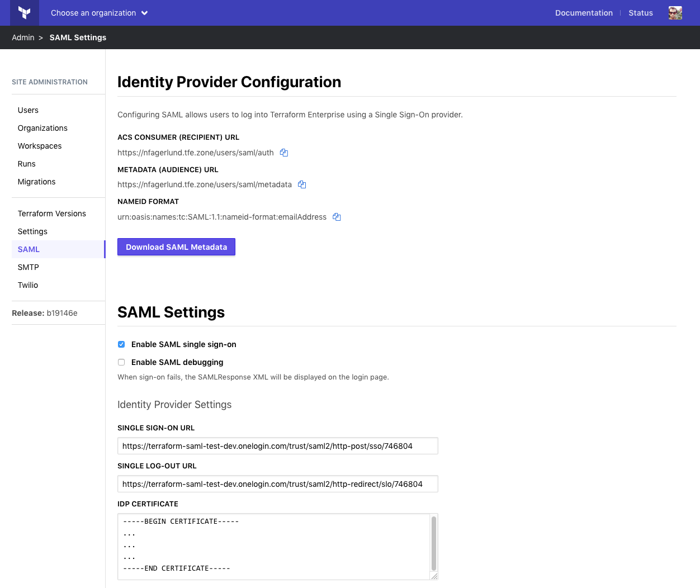Copy the ACS consumer URL
This screenshot has width=700, height=588.
pos(284,153)
